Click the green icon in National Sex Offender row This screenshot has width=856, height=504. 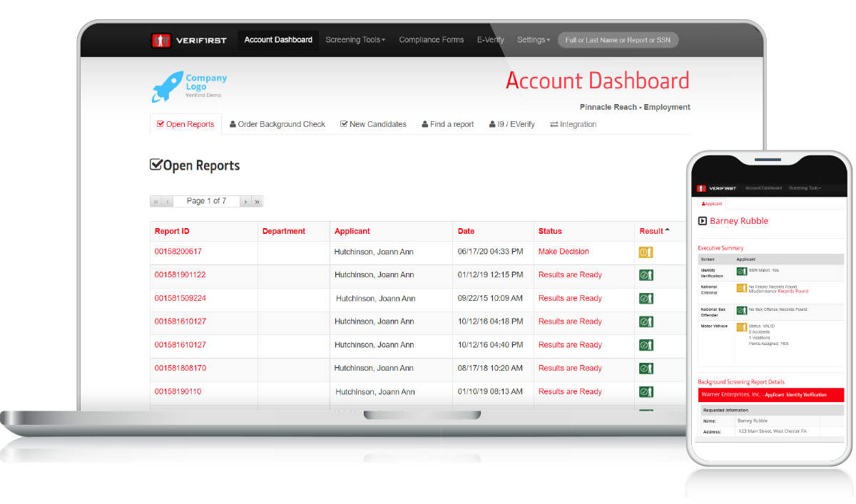(743, 310)
